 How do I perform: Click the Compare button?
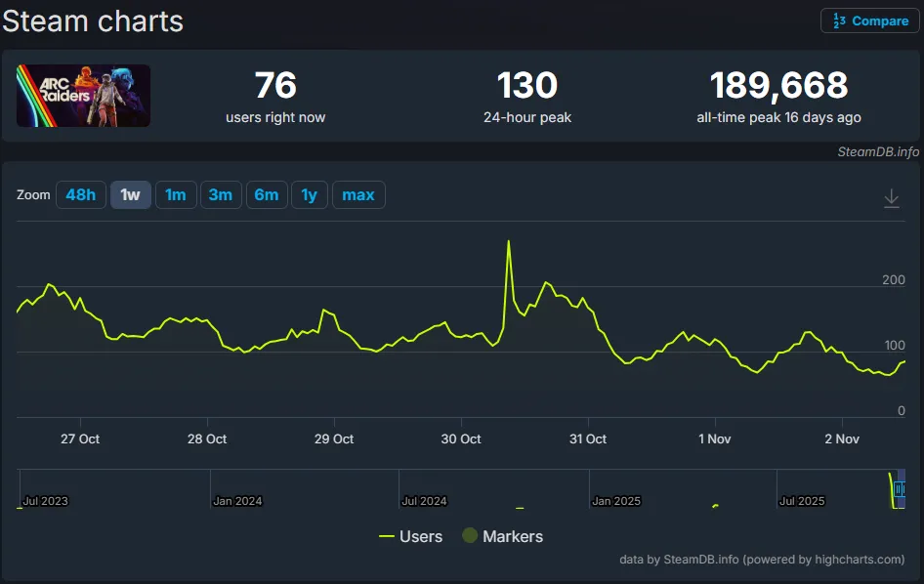tap(870, 21)
